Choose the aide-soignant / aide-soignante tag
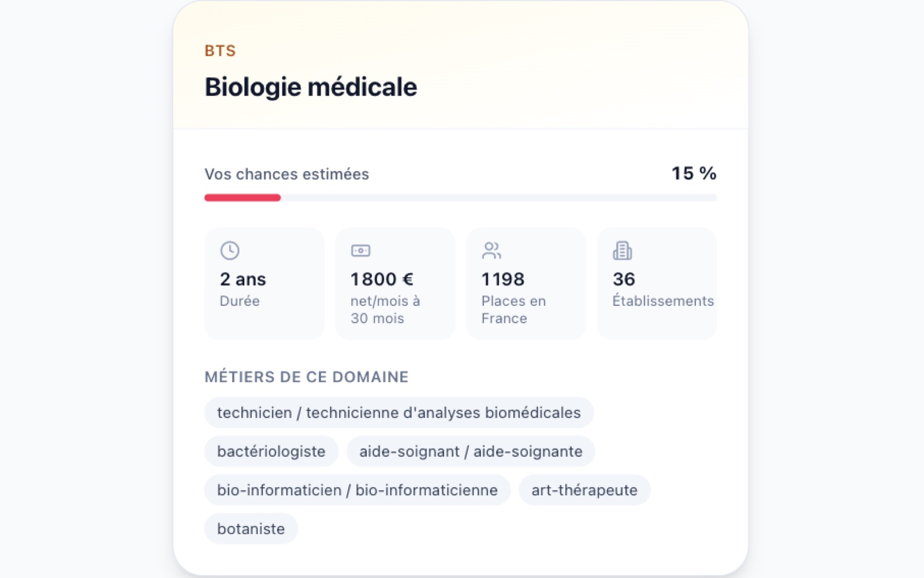The image size is (924, 578). click(x=471, y=451)
